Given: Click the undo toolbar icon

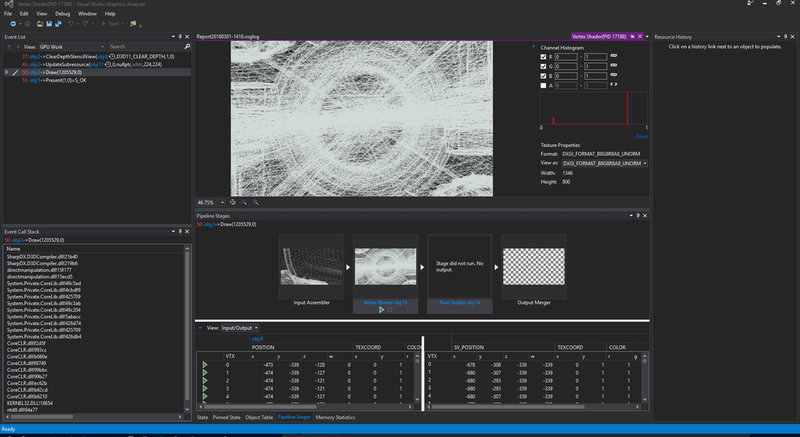Looking at the screenshot, I should pos(70,23).
